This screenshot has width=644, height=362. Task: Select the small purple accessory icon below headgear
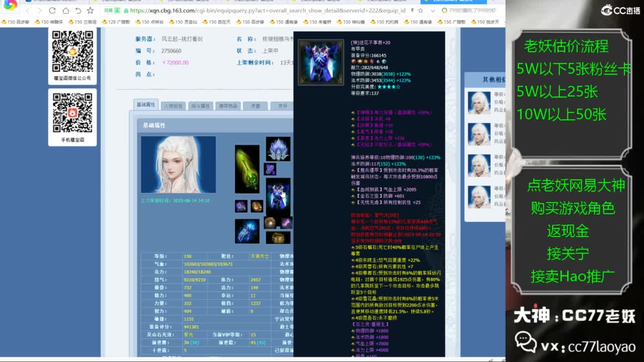click(x=270, y=169)
